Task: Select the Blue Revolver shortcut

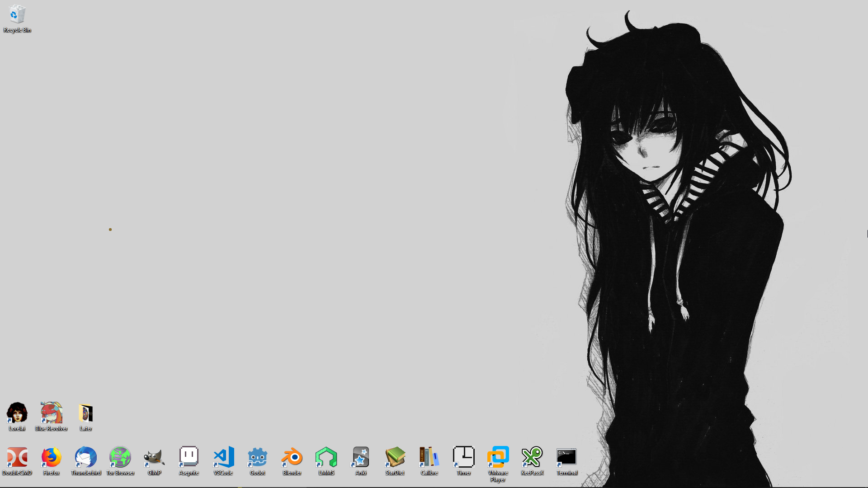Action: pyautogui.click(x=52, y=413)
